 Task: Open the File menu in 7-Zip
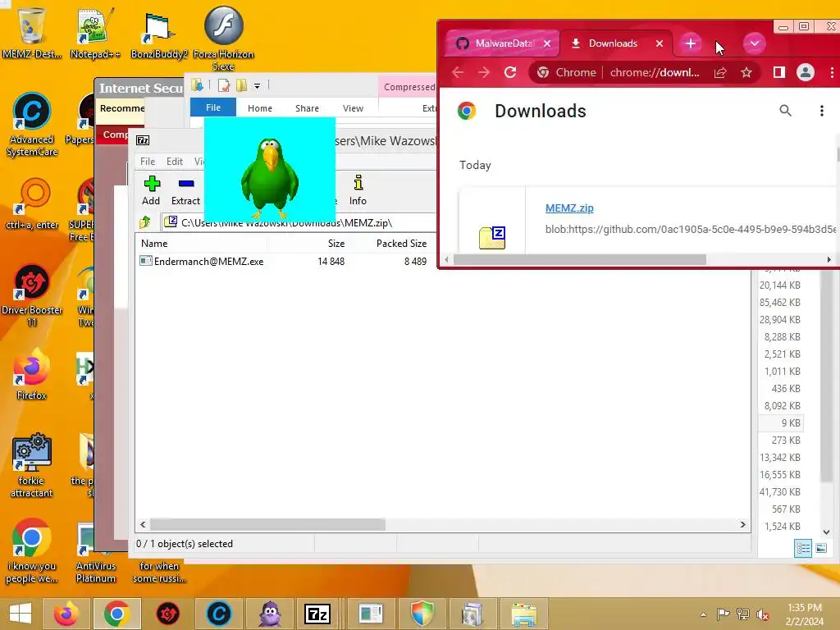coord(148,162)
